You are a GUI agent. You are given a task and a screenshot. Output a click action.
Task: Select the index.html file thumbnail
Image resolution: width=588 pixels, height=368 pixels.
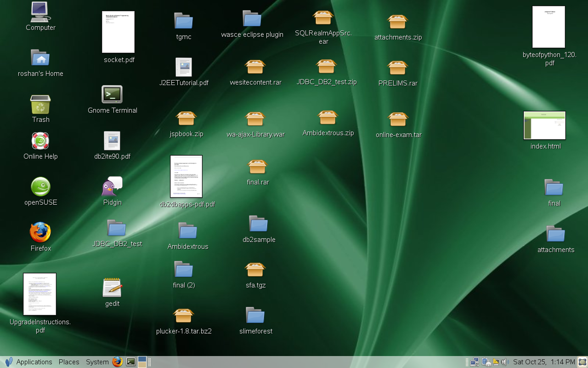coord(544,125)
